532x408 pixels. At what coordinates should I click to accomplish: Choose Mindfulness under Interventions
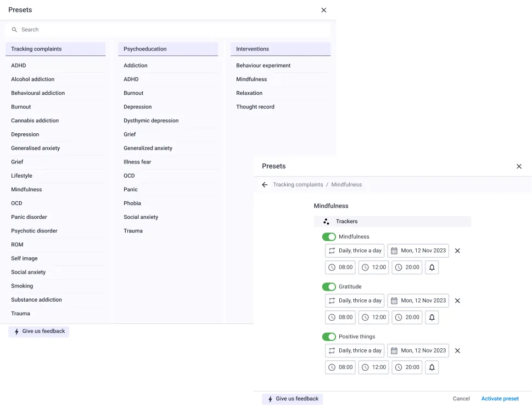click(281, 80)
